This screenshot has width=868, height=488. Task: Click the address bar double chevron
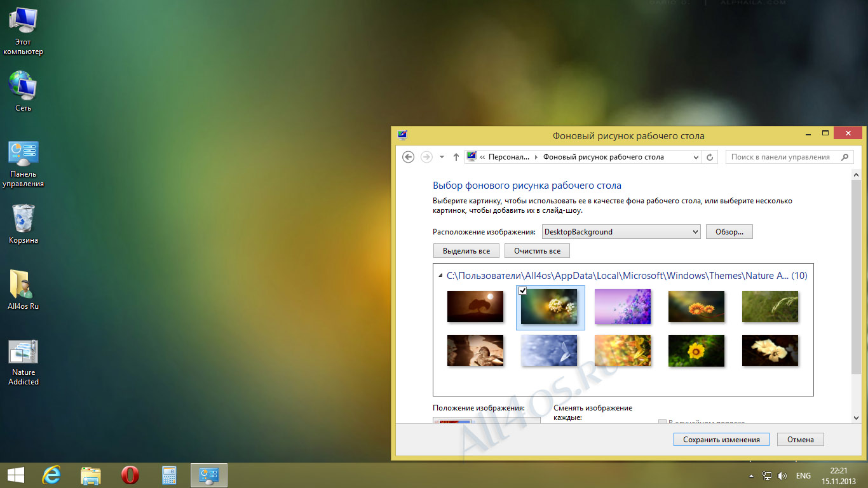tap(483, 157)
